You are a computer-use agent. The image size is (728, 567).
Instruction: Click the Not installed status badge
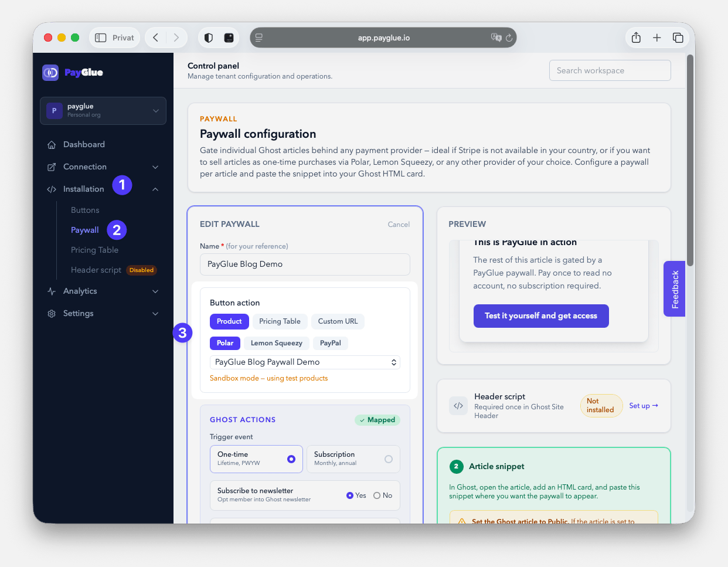(x=601, y=406)
